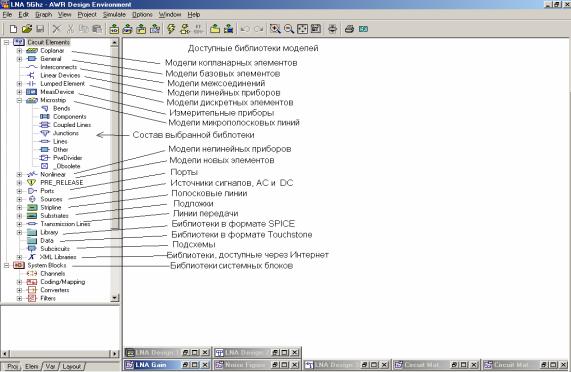Screen dimensions: 571x372
Task: Expand the MeasDevice node
Action: point(19,92)
